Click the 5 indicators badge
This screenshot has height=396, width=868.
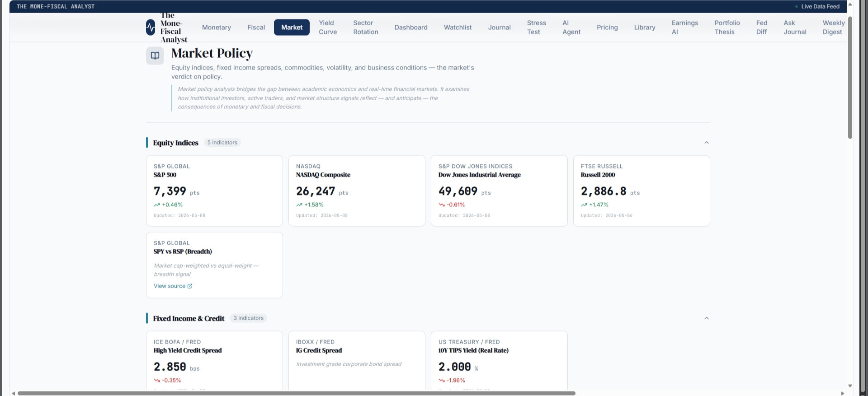click(222, 143)
